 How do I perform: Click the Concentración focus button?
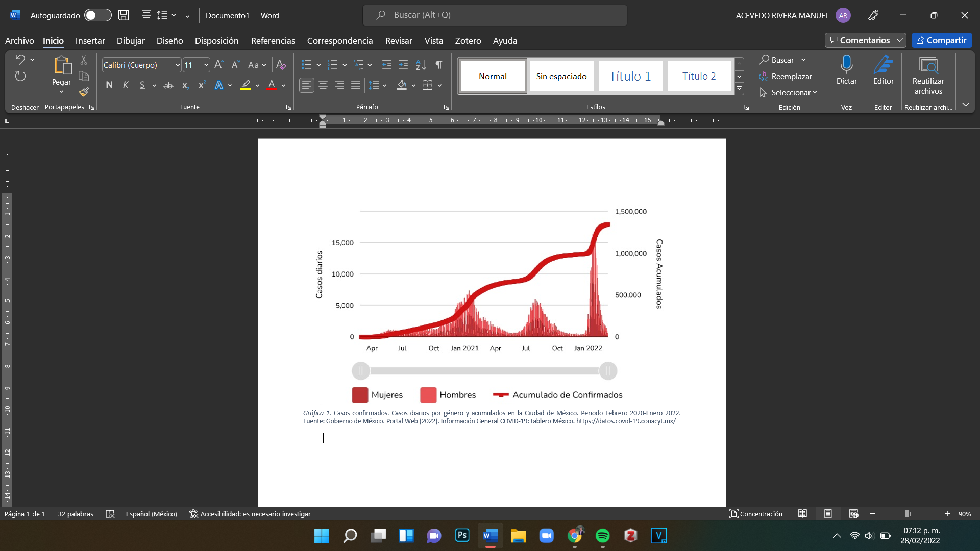click(x=756, y=514)
